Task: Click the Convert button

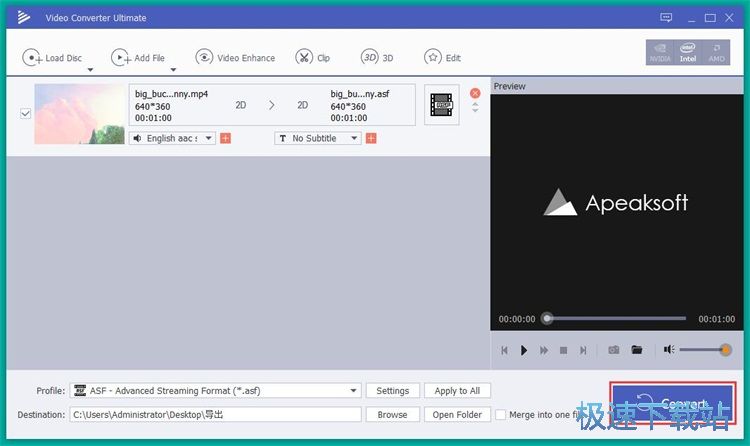Action: coord(673,403)
